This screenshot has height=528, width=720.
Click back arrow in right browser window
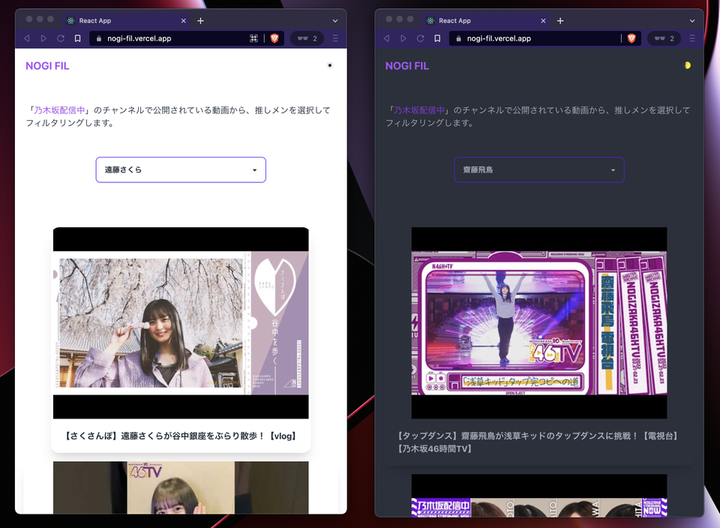[x=386, y=39]
